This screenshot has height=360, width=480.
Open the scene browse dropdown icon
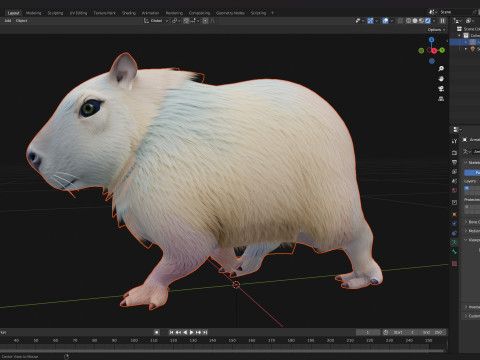click(x=433, y=12)
